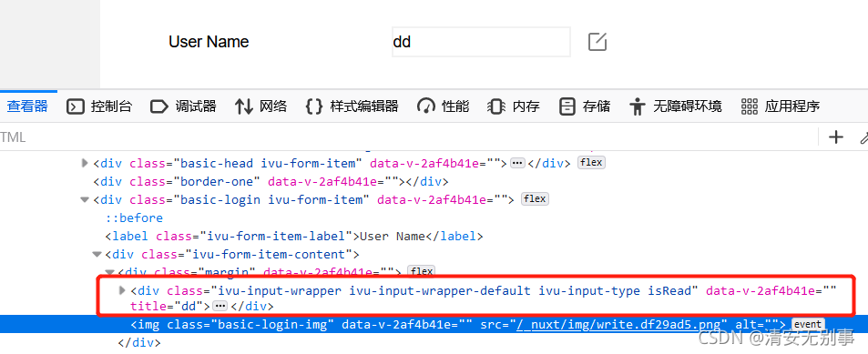This screenshot has width=868, height=354.
Task: Click the User Name input containing dd
Action: [x=481, y=42]
